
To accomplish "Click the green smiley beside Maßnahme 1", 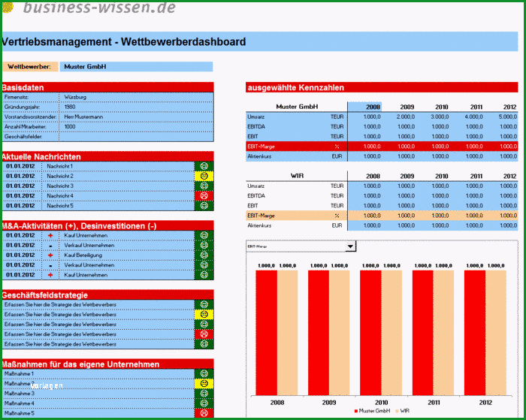I will tap(204, 373).
